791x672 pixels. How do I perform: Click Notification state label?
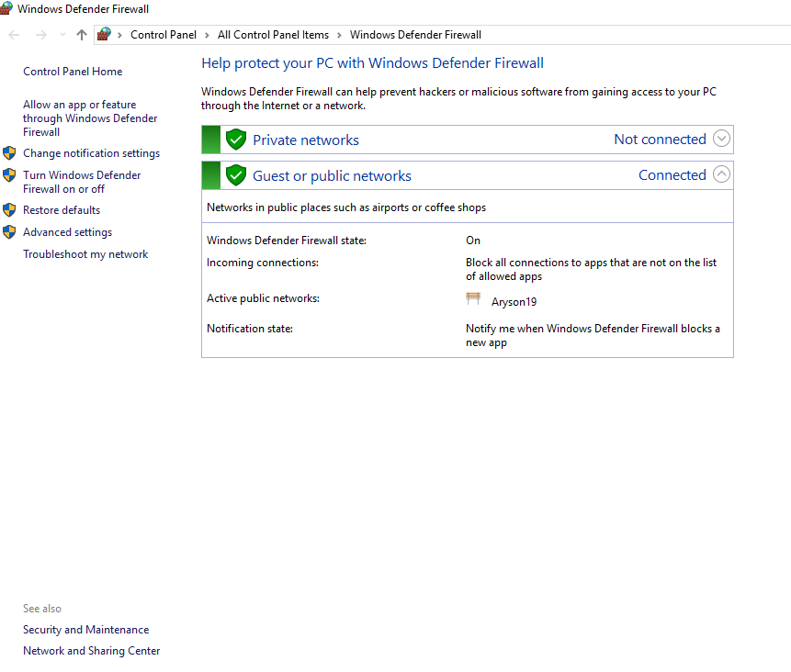250,329
